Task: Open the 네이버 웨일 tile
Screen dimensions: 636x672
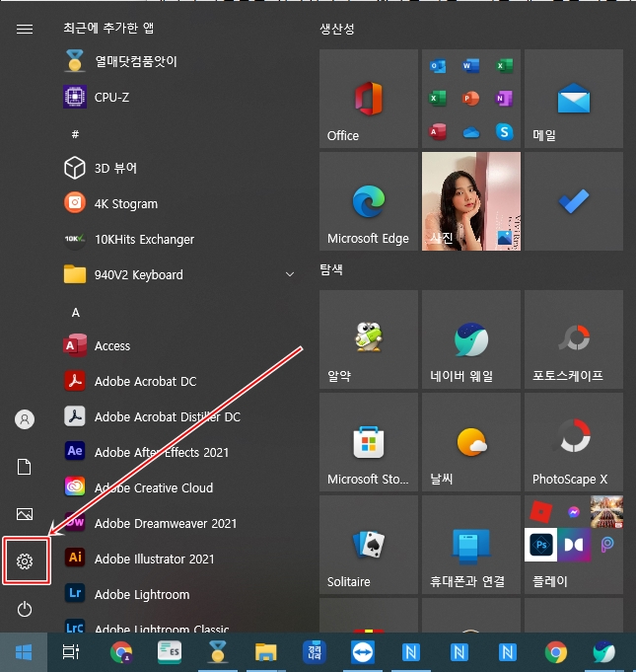Action: click(x=471, y=339)
